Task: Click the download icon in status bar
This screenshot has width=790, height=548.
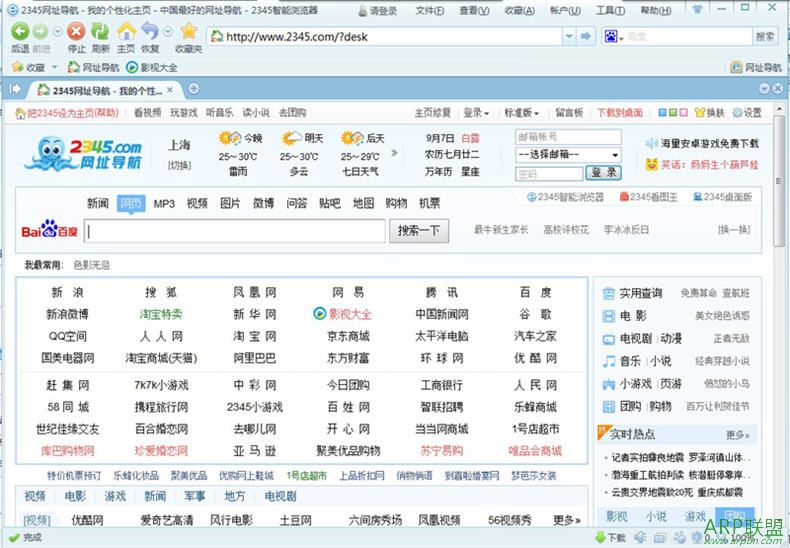Action: coord(600,537)
